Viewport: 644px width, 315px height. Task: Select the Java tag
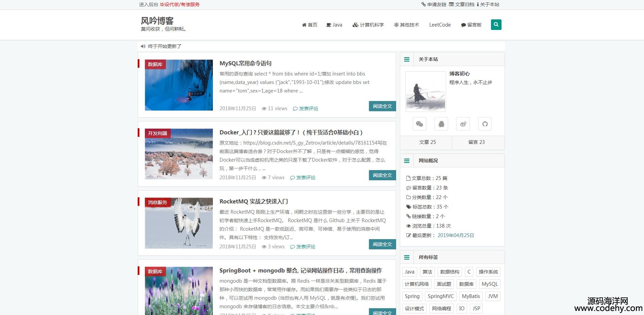(x=410, y=272)
